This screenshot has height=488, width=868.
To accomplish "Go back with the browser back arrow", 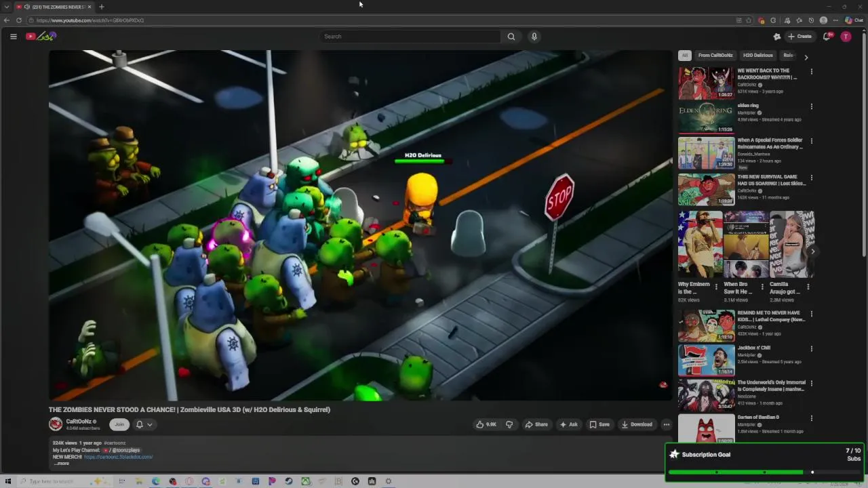I will click(7, 20).
